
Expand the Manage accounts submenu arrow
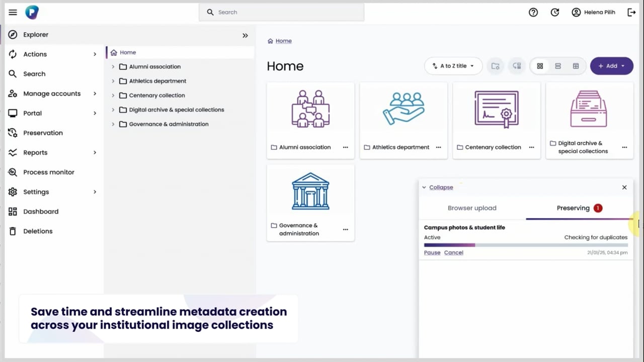click(x=95, y=94)
